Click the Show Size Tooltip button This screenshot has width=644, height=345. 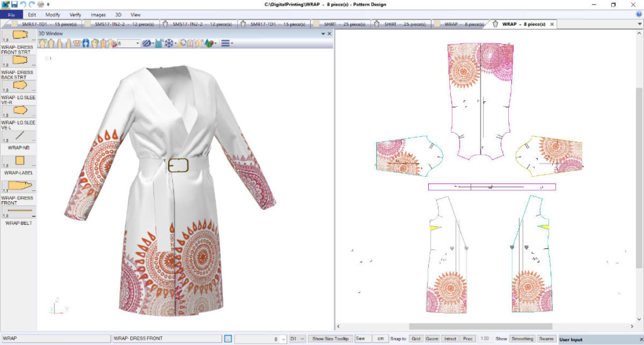[x=331, y=339]
